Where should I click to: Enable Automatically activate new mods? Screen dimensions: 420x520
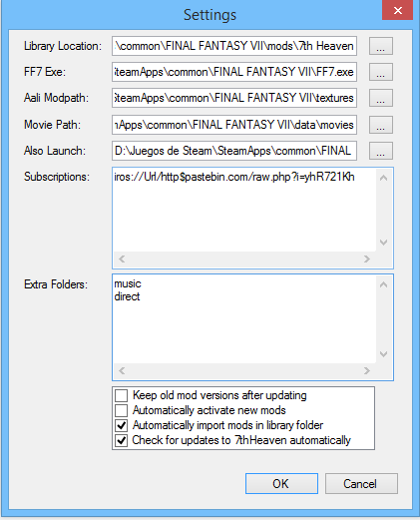122,410
